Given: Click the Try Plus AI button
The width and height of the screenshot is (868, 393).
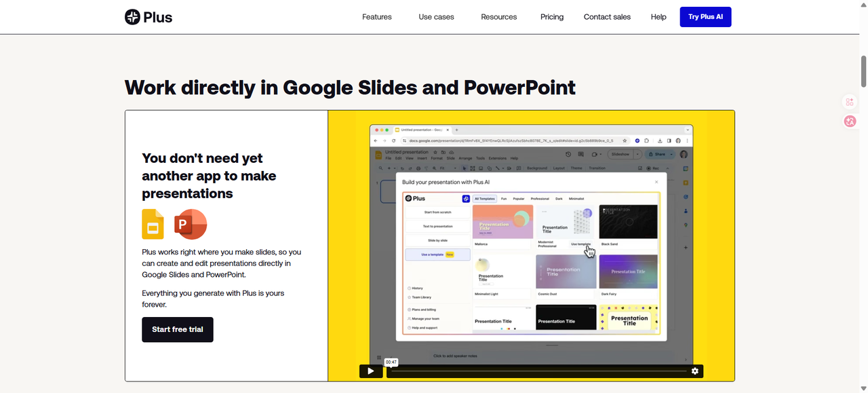Looking at the screenshot, I should coord(705,17).
